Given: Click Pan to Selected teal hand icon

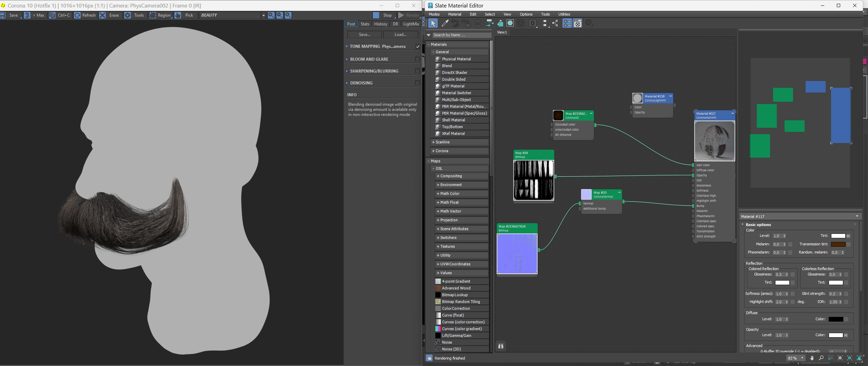Looking at the screenshot, I should coord(859,358).
